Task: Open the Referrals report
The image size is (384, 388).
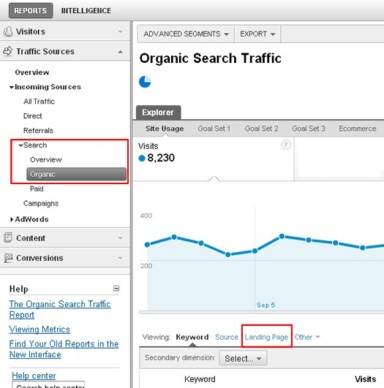Action: click(x=38, y=130)
